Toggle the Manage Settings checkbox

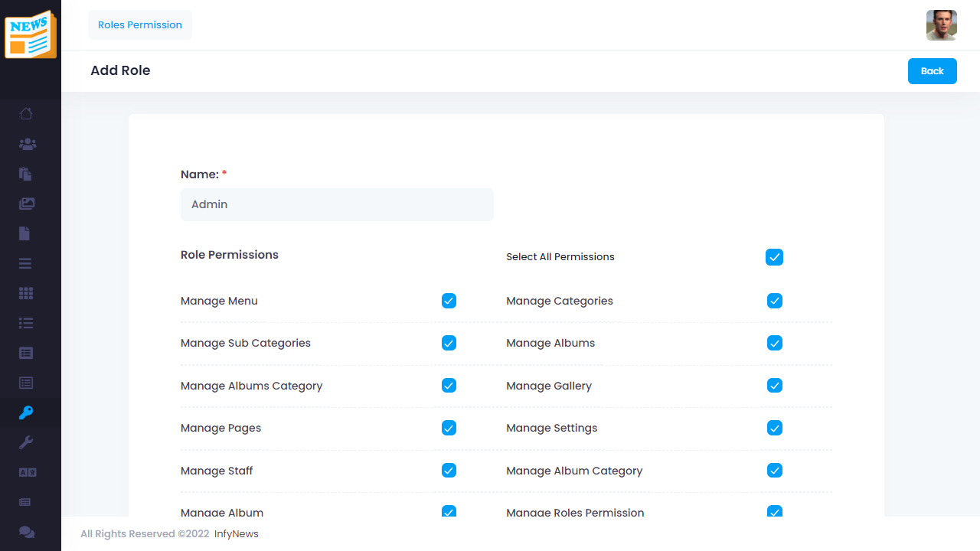click(x=775, y=428)
